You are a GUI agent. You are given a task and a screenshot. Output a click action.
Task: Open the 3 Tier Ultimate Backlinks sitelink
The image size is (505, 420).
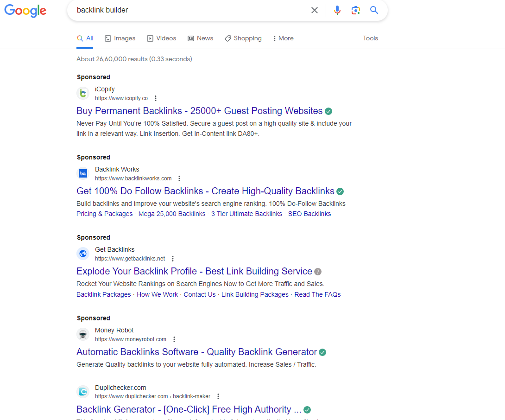click(x=246, y=214)
